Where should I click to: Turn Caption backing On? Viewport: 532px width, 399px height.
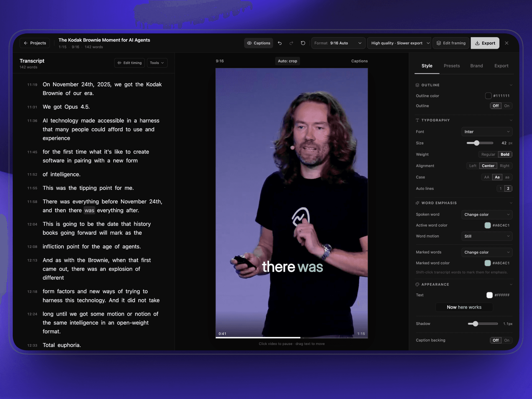pos(507,341)
